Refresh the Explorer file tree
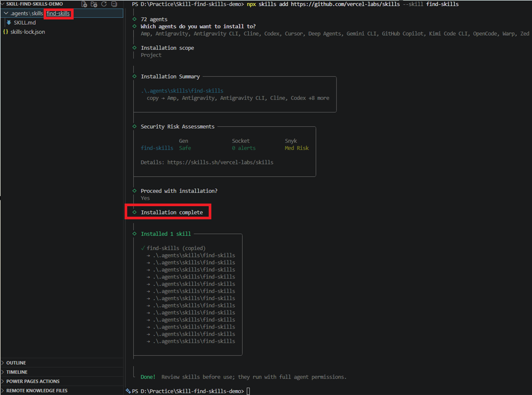The width and height of the screenshot is (532, 395). click(x=104, y=4)
